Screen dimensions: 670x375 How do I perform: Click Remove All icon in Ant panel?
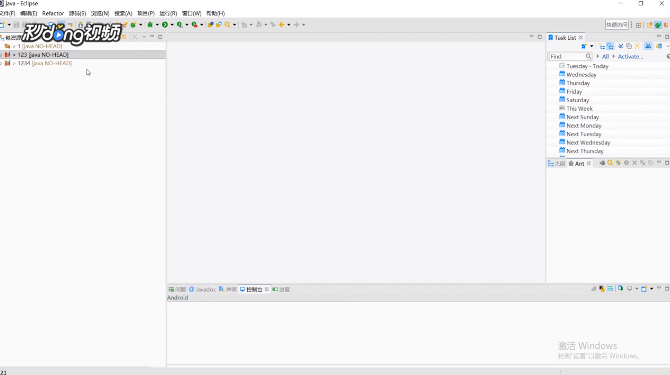point(642,163)
